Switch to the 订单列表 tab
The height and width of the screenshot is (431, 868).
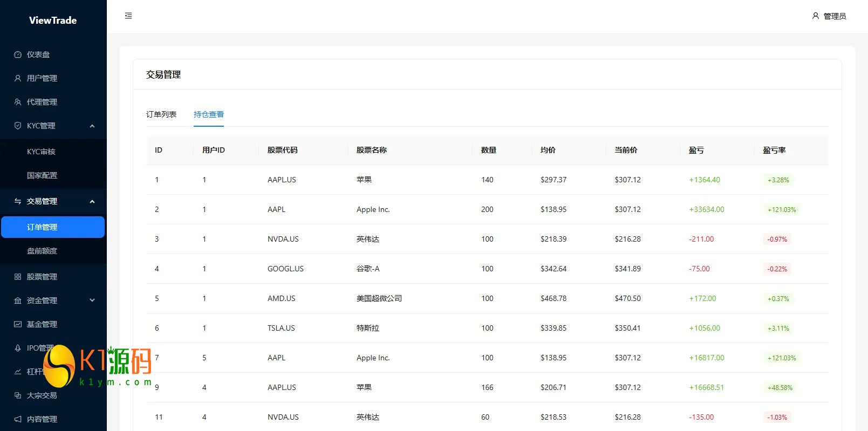click(x=161, y=114)
